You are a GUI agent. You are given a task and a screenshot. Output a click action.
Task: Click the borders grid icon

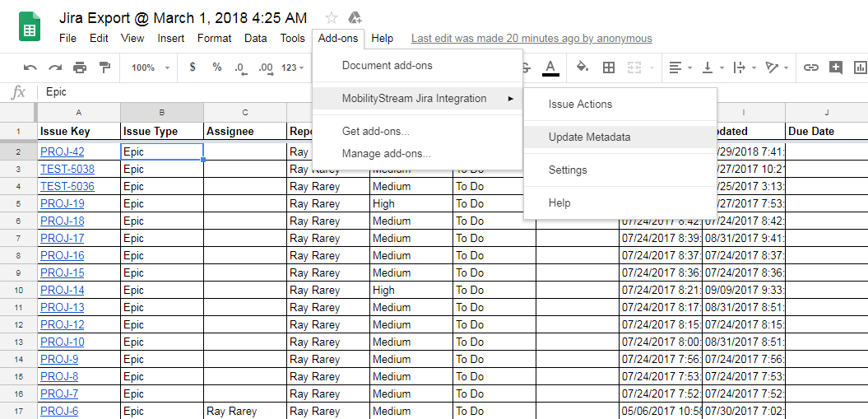pos(609,68)
